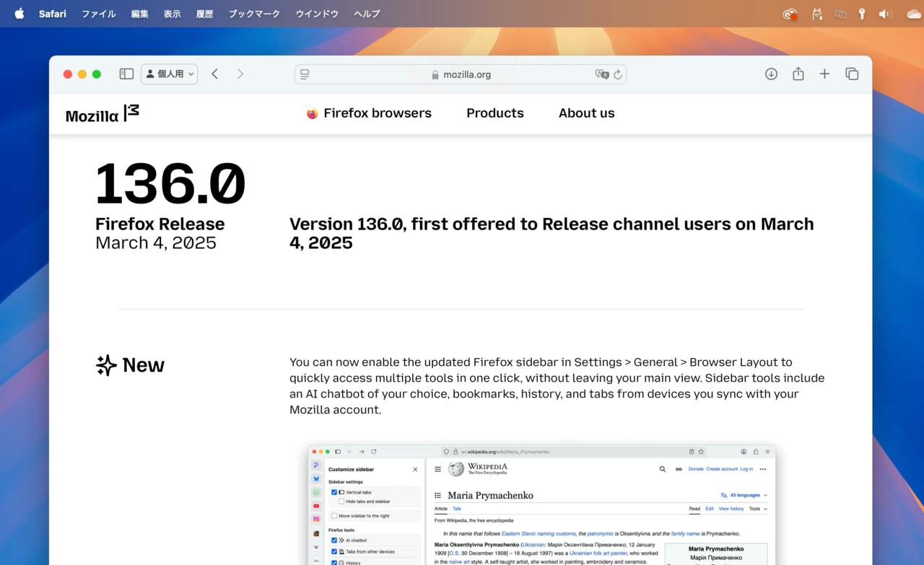The width and height of the screenshot is (924, 565).
Task: Click the Mozilla logo
Action: tap(102, 114)
